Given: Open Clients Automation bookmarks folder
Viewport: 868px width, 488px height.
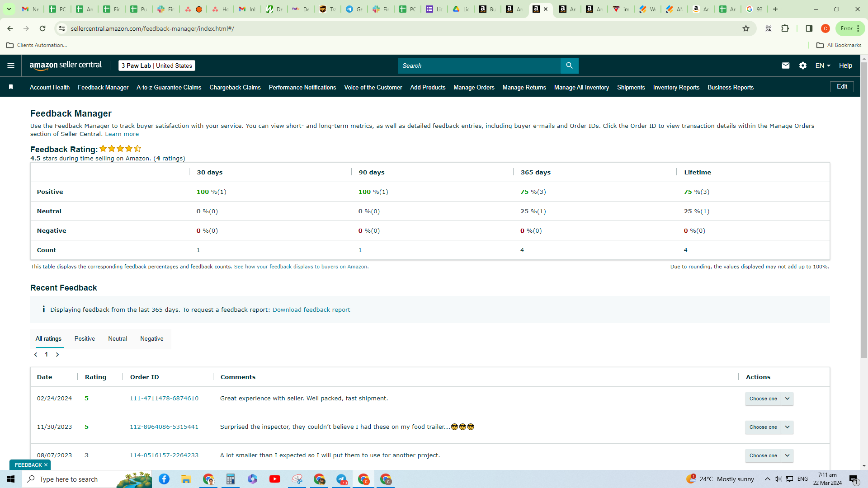Looking at the screenshot, I should (x=37, y=45).
